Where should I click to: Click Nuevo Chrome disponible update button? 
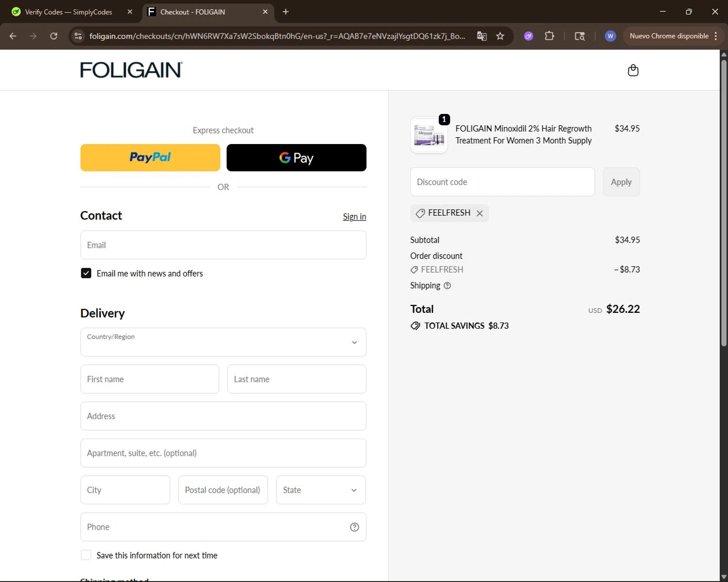click(x=669, y=36)
